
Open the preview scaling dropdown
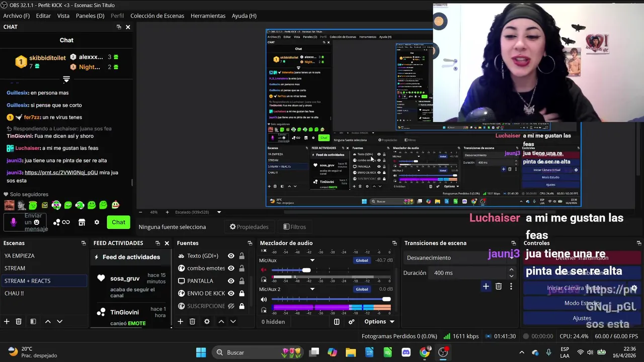coord(219,212)
